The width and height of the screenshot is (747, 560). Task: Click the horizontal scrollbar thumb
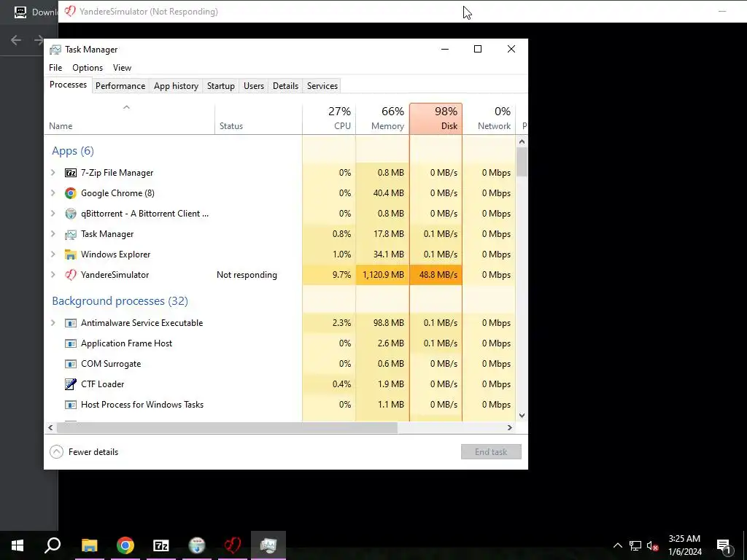(x=227, y=427)
